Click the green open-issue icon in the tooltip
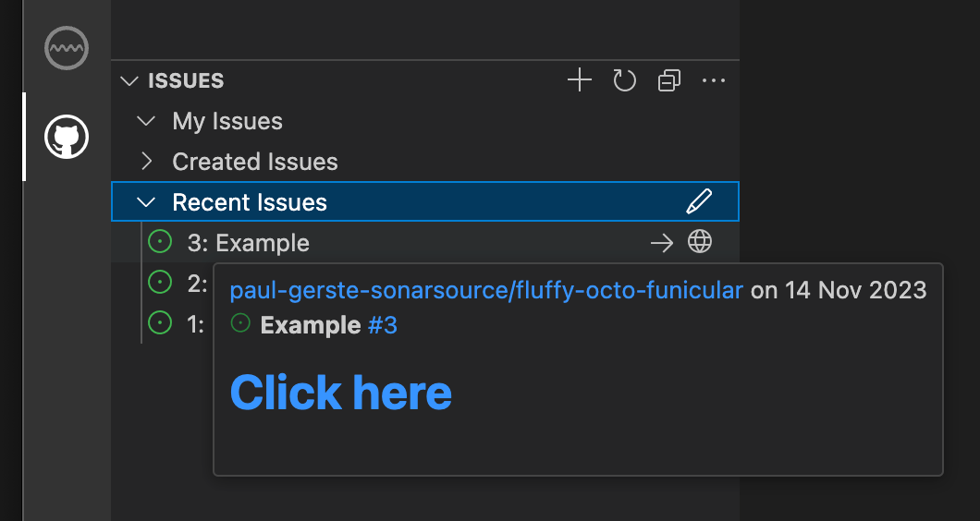The height and width of the screenshot is (521, 980). [241, 323]
